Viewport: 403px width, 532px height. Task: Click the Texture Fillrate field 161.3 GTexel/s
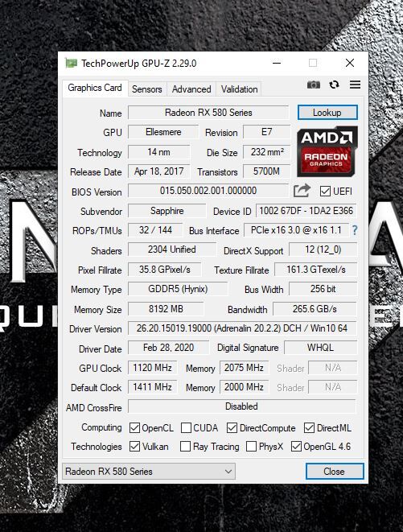316,270
